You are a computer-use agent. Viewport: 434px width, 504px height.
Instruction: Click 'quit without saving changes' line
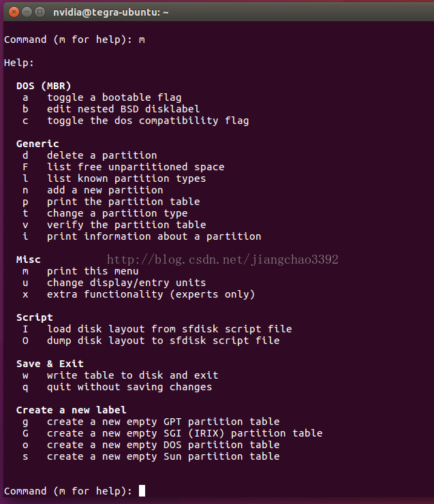(x=117, y=387)
